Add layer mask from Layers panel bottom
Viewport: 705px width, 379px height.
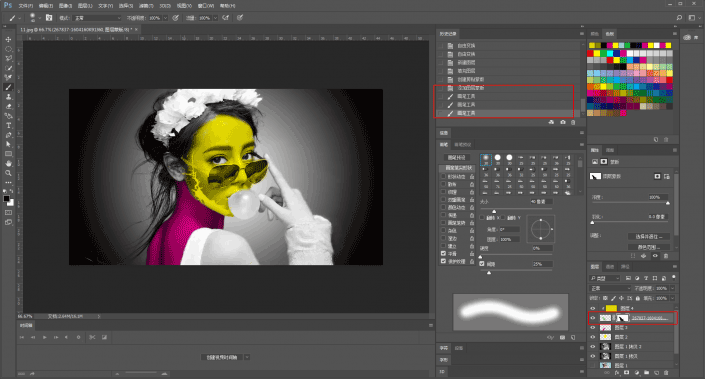(626, 373)
